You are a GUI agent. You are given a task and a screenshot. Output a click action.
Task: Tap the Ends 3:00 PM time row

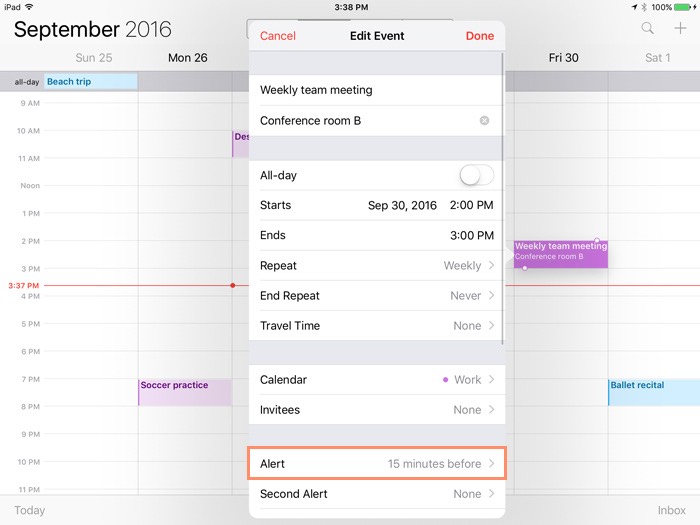(376, 236)
